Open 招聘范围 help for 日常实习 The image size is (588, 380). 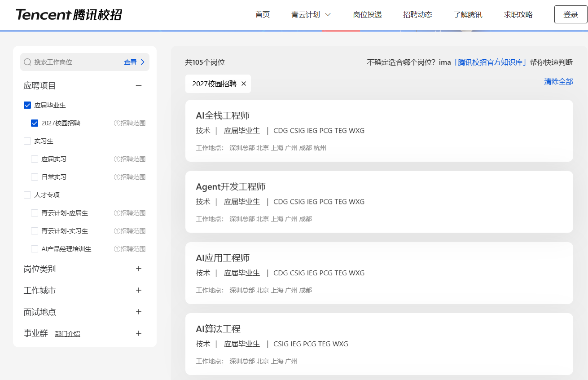(x=130, y=177)
